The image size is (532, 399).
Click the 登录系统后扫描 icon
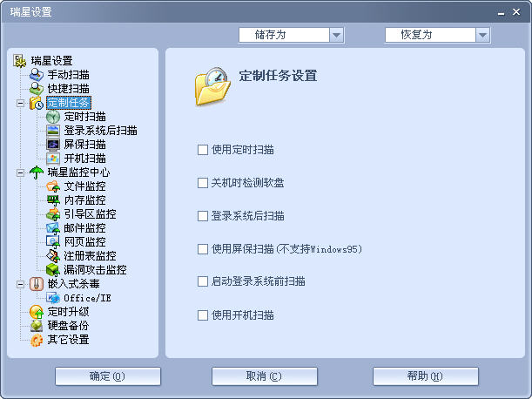[x=53, y=131]
